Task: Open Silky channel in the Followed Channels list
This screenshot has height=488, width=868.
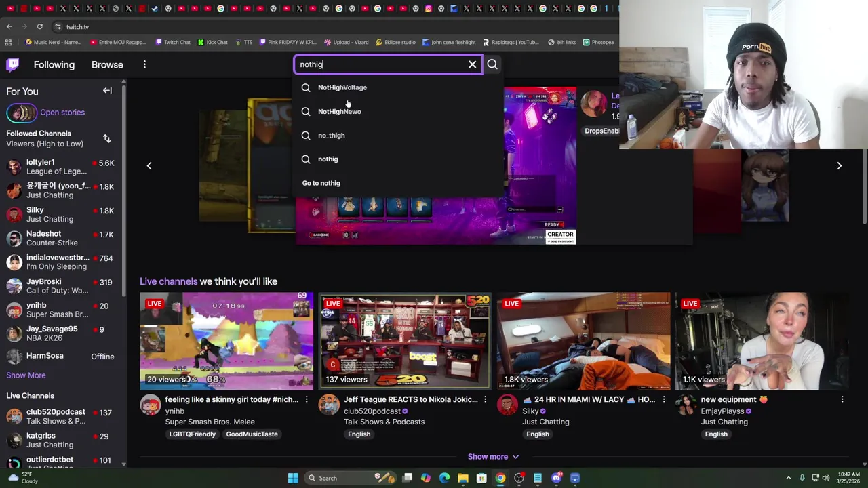Action: coord(61,214)
